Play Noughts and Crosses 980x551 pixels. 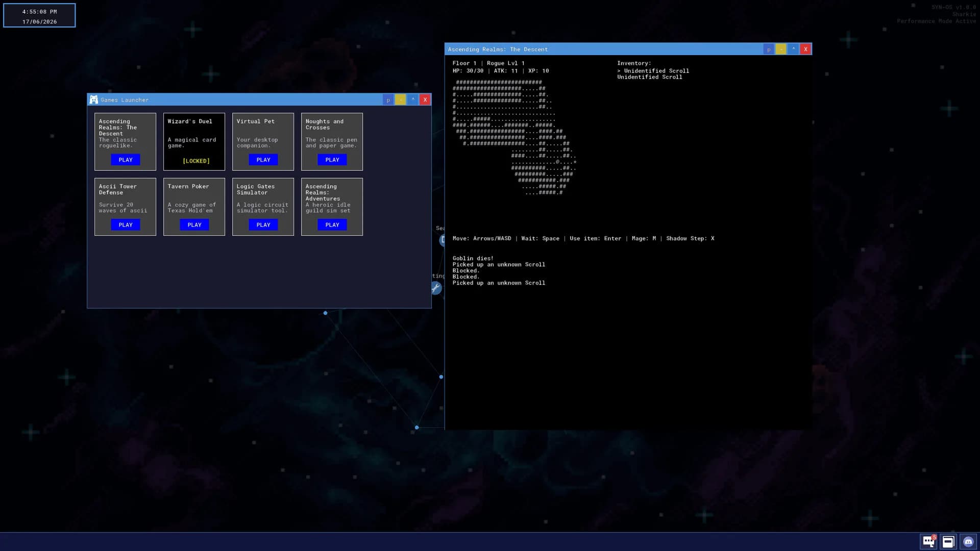pos(332,160)
